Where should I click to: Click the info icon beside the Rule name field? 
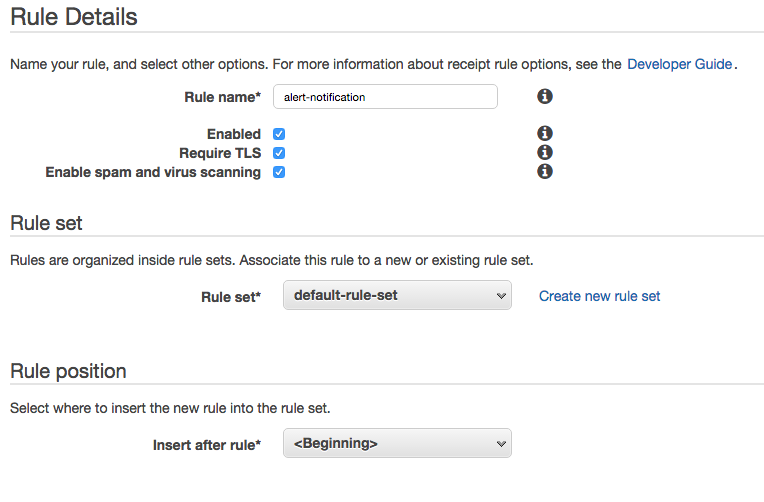(x=545, y=97)
